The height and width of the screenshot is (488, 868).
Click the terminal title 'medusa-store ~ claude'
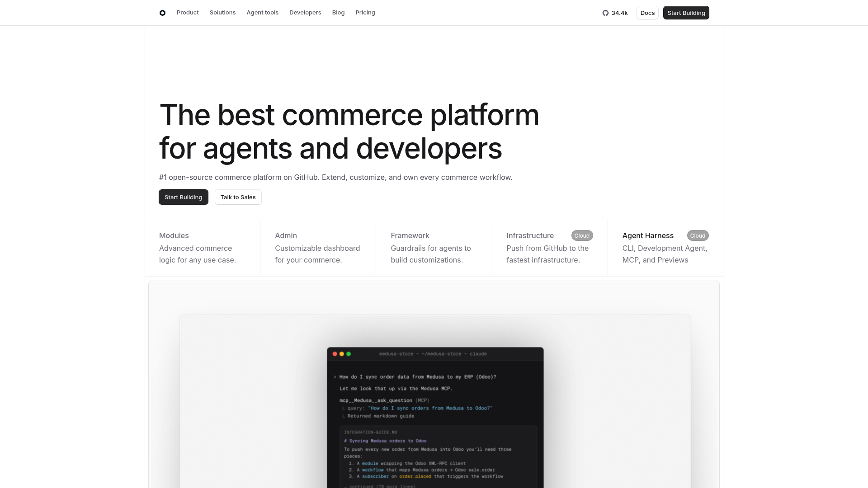click(x=433, y=354)
